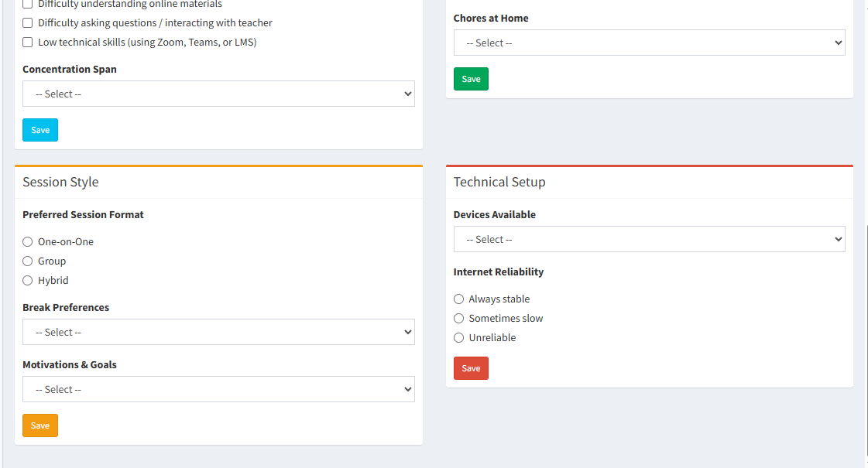
Task: Open the Break Preferences dropdown
Action: click(218, 332)
